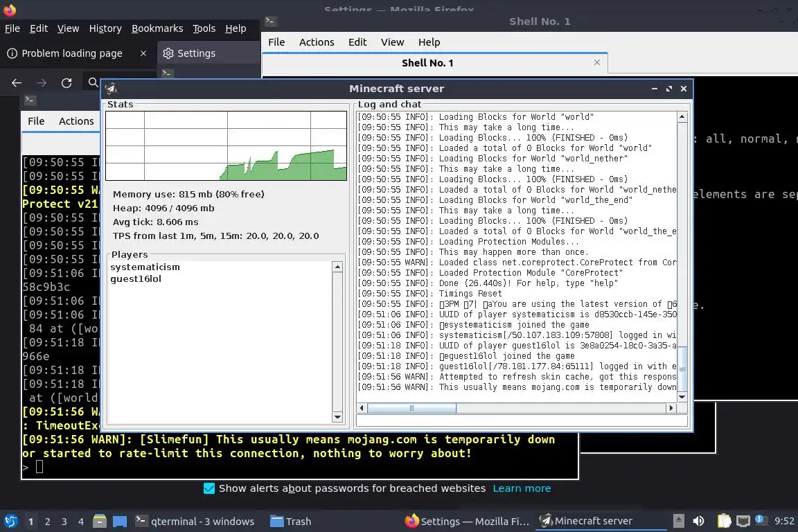Click the left qterminal window title icon
The width and height of the screenshot is (798, 532).
click(x=30, y=100)
